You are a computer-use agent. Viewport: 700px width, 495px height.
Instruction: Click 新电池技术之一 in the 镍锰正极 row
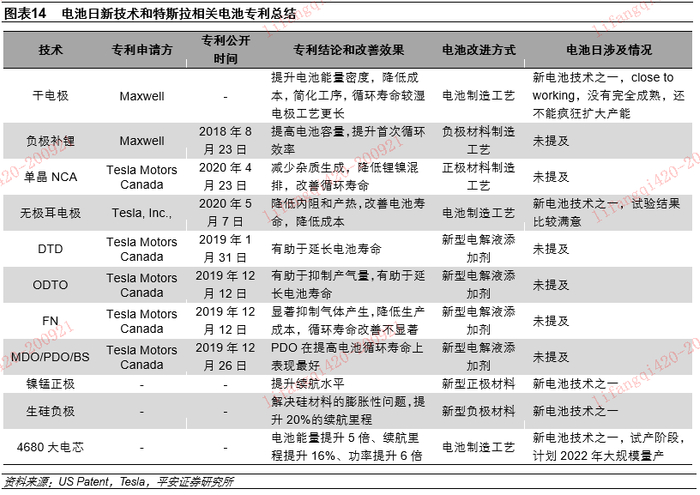click(x=575, y=384)
